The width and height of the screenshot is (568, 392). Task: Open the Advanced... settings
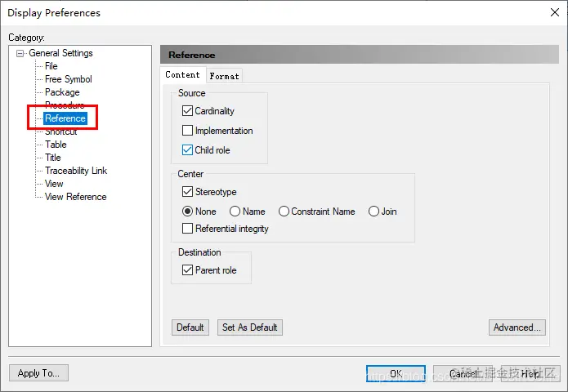(x=517, y=327)
